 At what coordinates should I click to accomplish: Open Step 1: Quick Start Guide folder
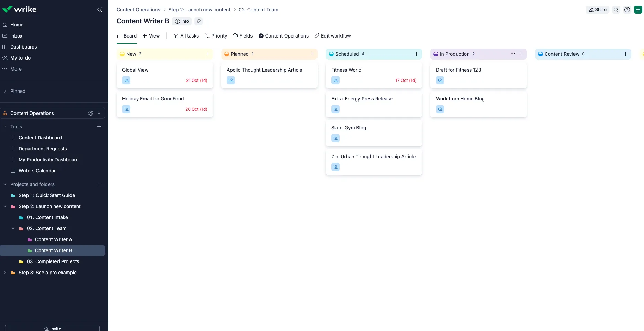pos(47,195)
